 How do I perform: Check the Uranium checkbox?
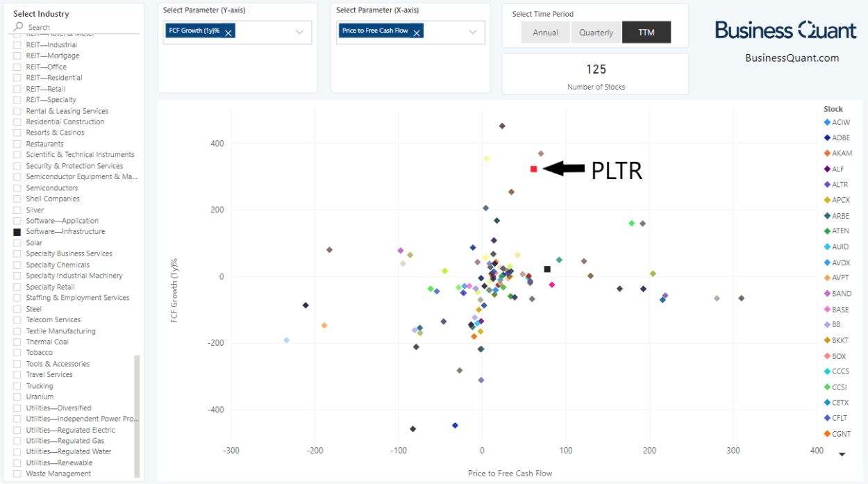click(17, 397)
